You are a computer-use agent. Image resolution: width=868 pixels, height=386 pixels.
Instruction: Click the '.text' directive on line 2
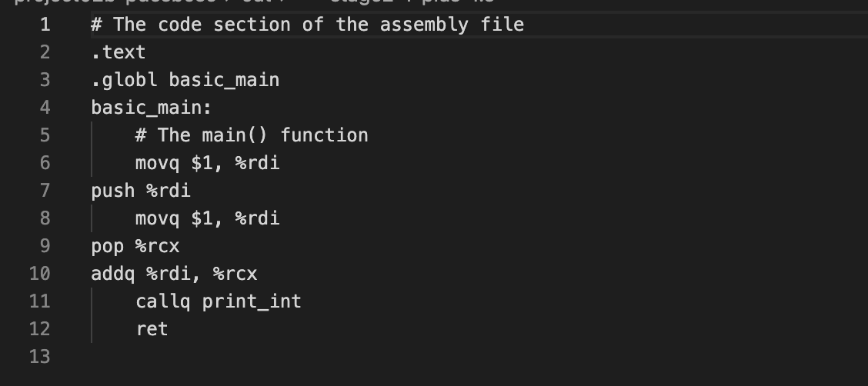118,52
